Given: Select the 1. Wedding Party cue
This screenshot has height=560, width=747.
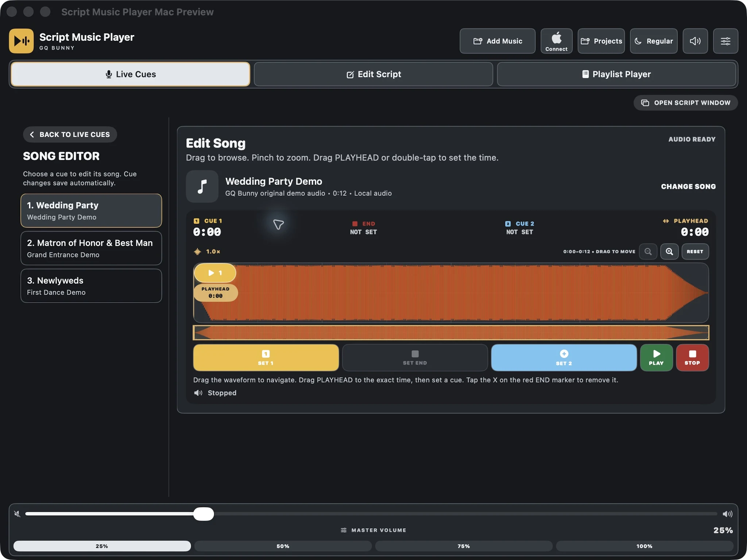Looking at the screenshot, I should (91, 211).
